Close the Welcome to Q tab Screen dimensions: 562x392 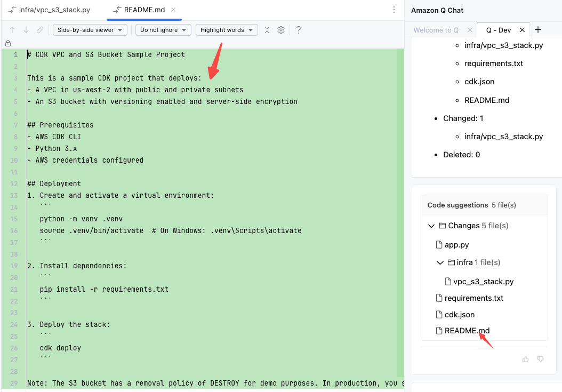click(470, 30)
